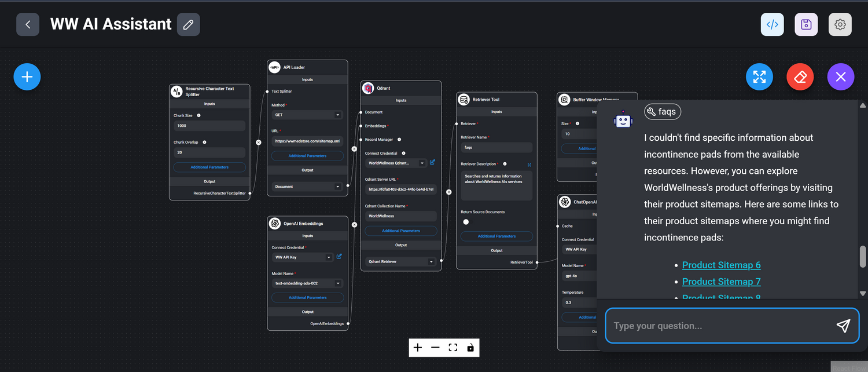Open ChatOpenAI Connect Credential dropdown
The image size is (868, 372).
coord(579,249)
